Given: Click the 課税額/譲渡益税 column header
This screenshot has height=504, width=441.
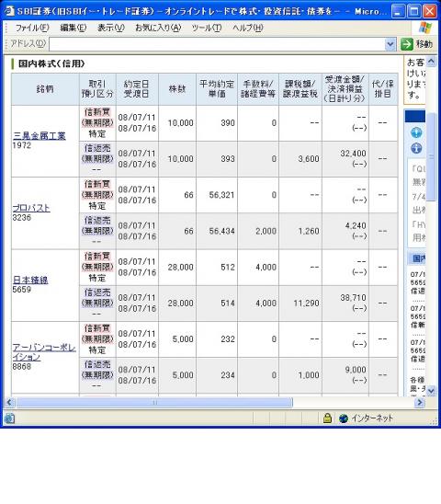Looking at the screenshot, I should pos(300,89).
